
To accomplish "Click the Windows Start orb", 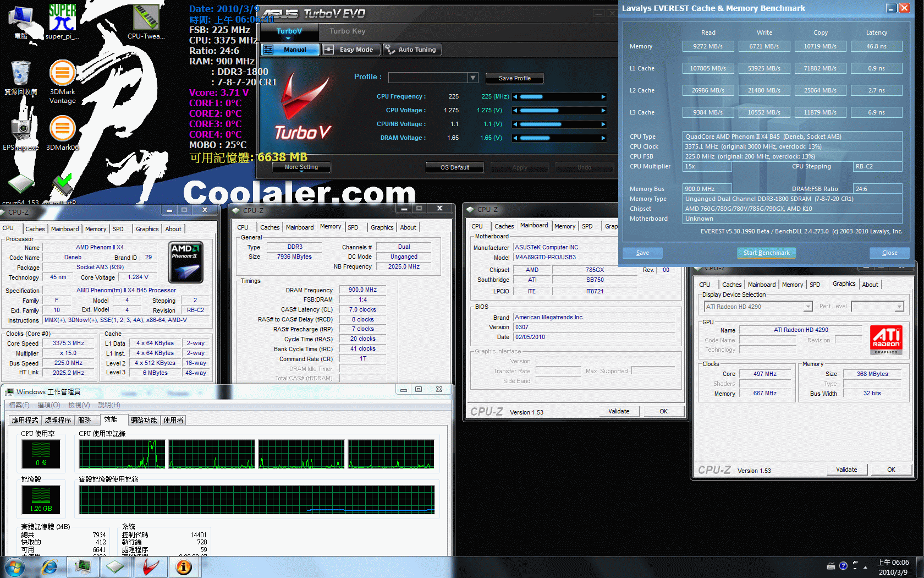I will click(x=15, y=567).
